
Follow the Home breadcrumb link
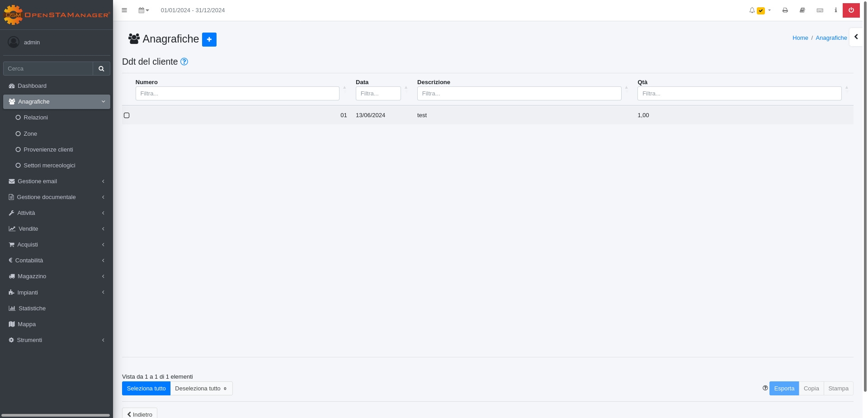[800, 38]
